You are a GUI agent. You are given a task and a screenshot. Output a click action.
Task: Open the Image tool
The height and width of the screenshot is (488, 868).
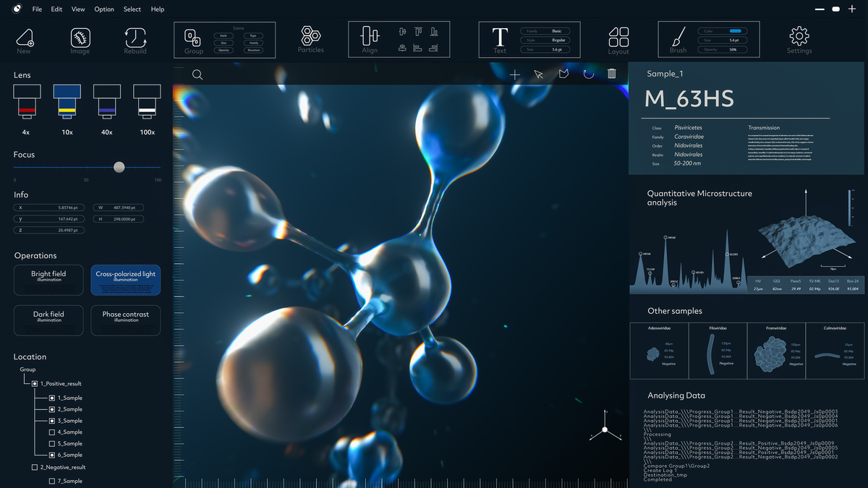[x=80, y=38]
